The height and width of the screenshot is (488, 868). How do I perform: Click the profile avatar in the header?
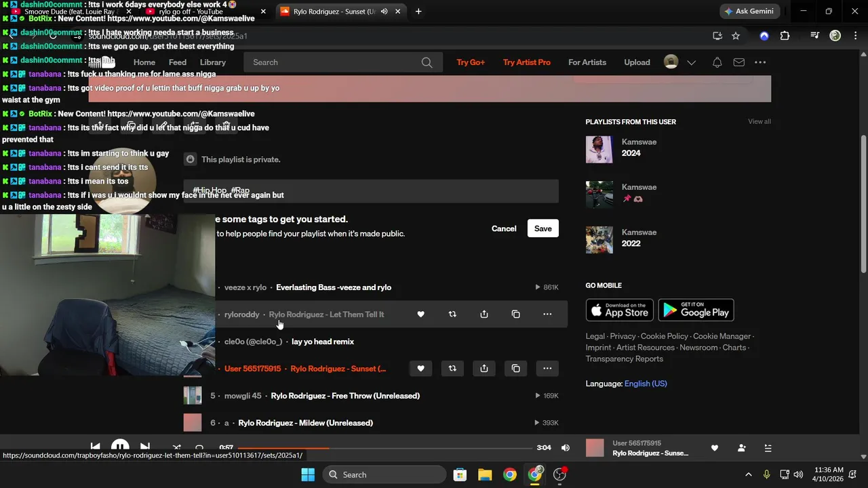[x=671, y=62]
